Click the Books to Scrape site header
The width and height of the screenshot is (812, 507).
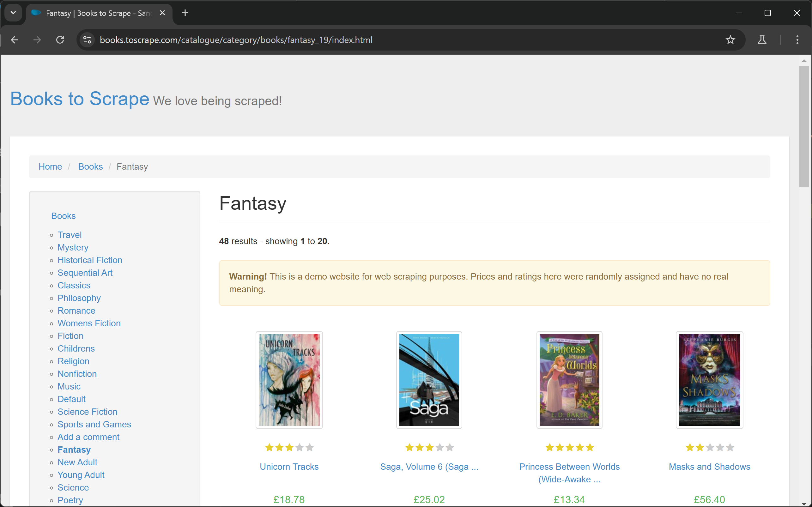79,99
